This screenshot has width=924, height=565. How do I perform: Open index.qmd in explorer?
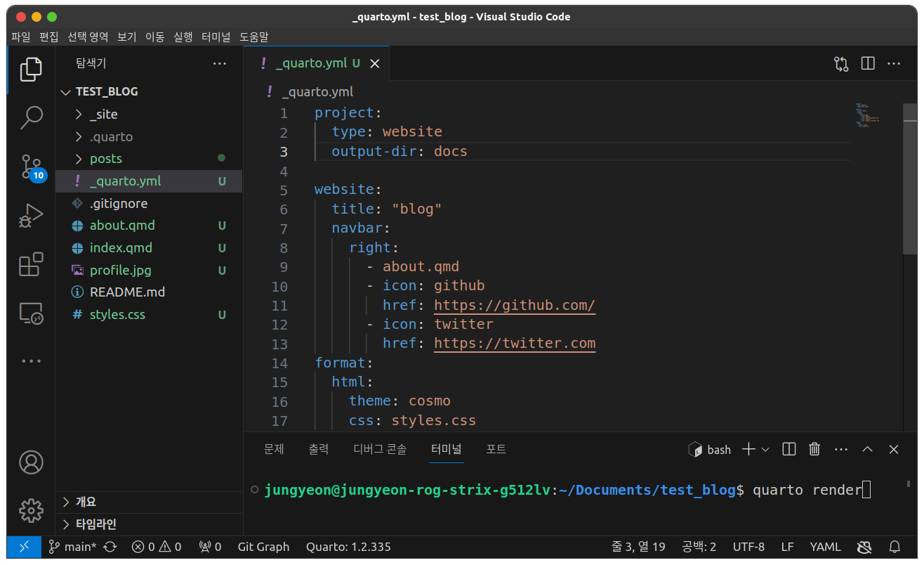point(149,248)
